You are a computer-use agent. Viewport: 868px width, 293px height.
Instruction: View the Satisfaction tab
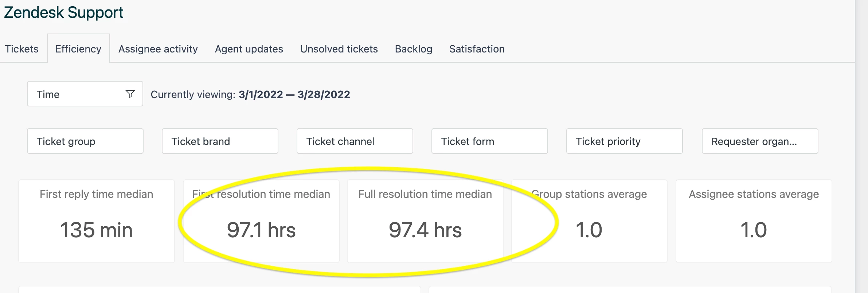[477, 49]
